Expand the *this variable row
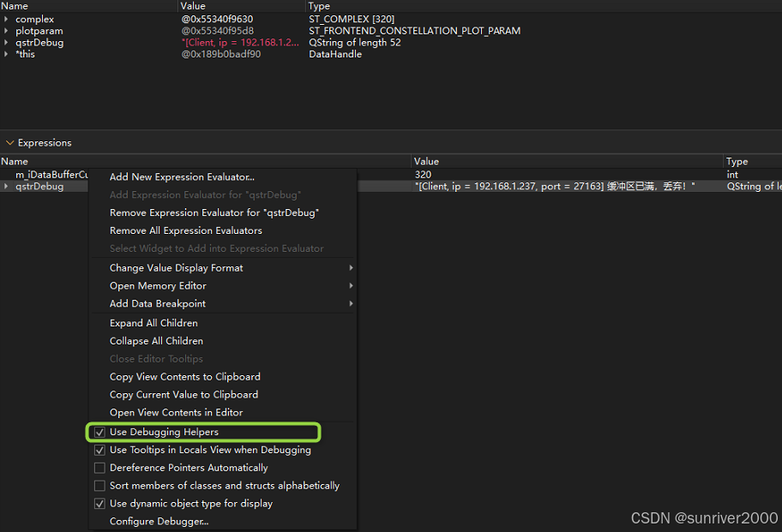 pyautogui.click(x=6, y=54)
